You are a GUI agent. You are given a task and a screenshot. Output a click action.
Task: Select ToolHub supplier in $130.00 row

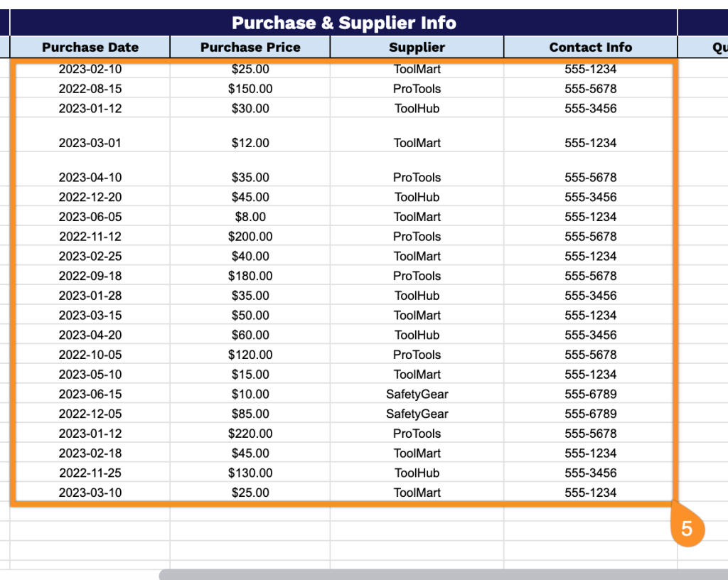(417, 473)
